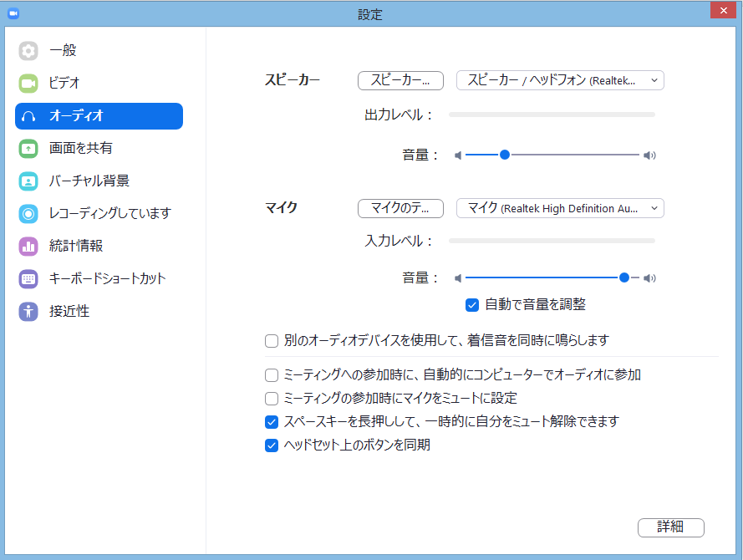The width and height of the screenshot is (743, 560).
Task: Adjust the microphone 音量 slider
Action: click(624, 277)
